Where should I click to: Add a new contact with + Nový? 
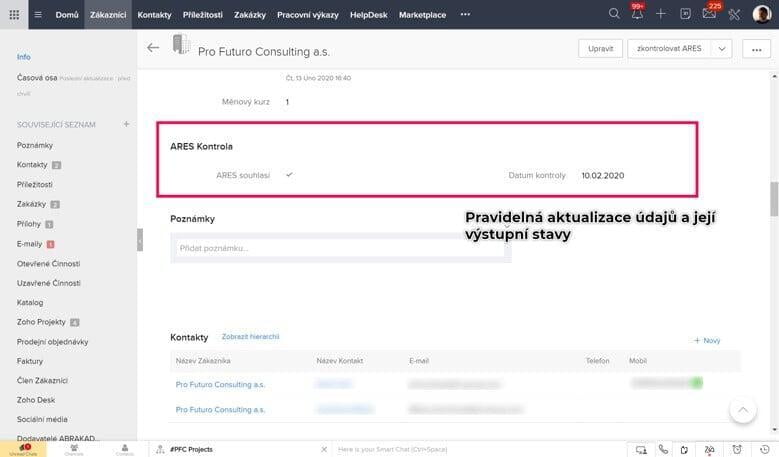click(x=707, y=340)
